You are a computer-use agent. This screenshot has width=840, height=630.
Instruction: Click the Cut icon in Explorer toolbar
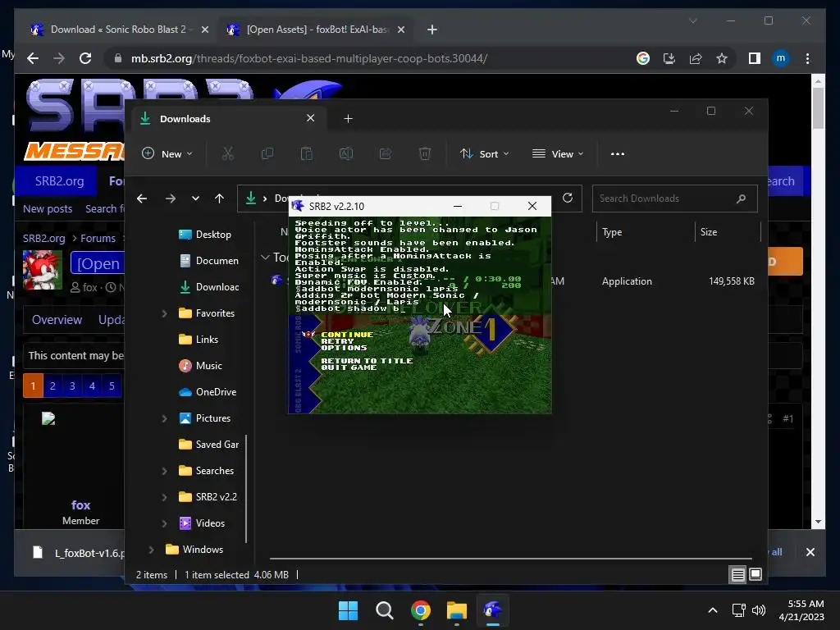coord(228,153)
